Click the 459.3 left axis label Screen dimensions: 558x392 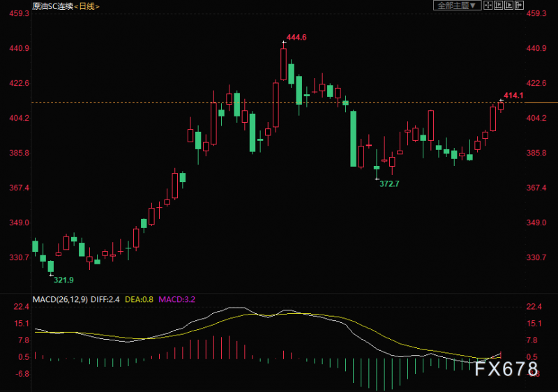click(x=19, y=13)
